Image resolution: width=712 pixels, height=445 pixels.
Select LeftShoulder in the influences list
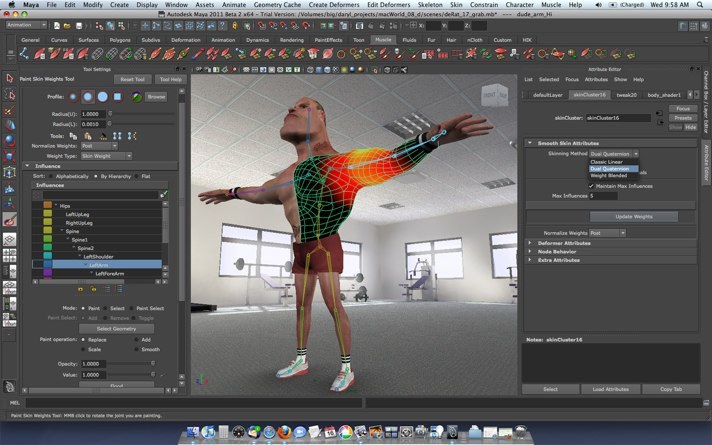pyautogui.click(x=100, y=256)
